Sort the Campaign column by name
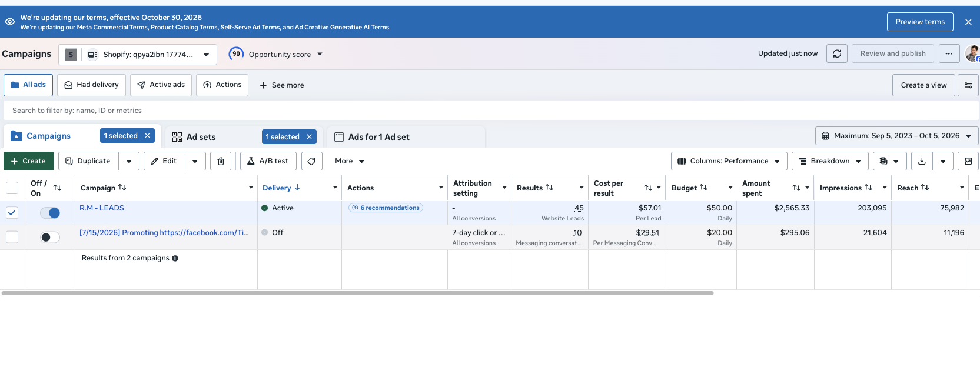This screenshot has width=980, height=388. tap(122, 188)
